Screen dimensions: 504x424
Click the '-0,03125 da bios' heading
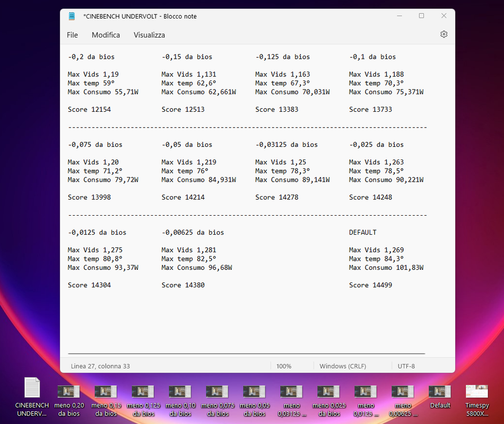coord(286,145)
